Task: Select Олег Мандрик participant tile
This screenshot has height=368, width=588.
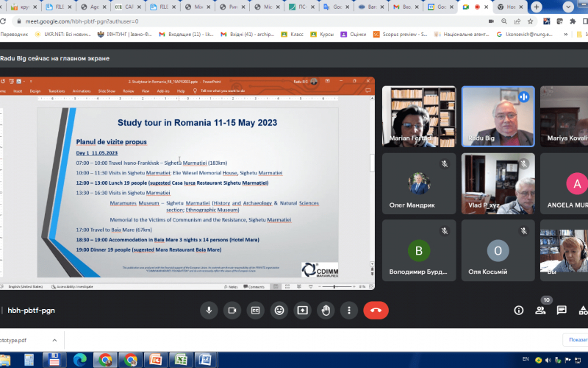Action: coord(419,183)
